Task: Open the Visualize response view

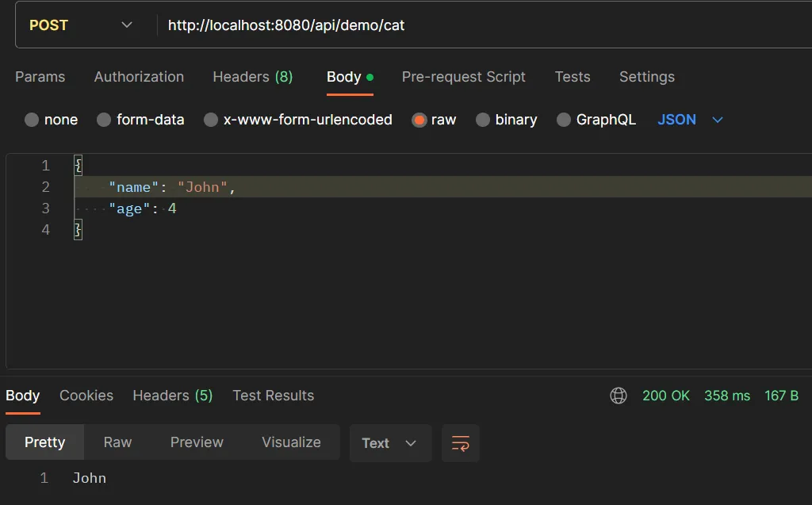Action: tap(291, 442)
